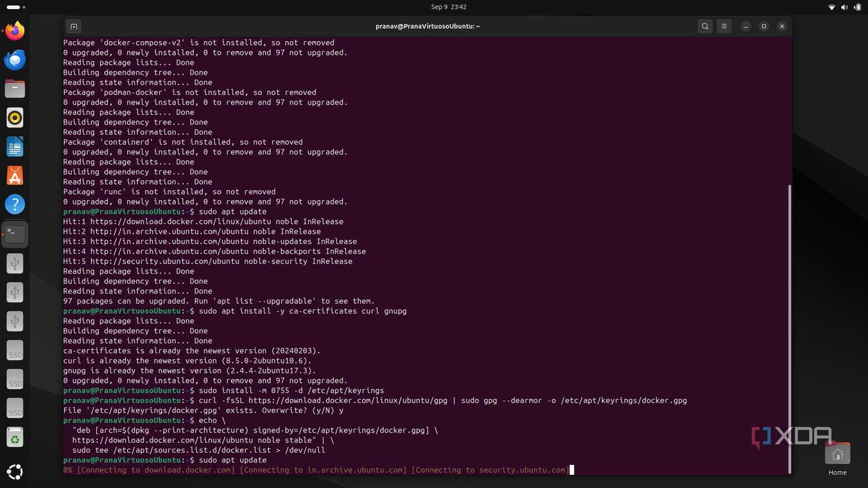This screenshot has width=868, height=488.
Task: Click the 'Hit:1 https://download.docker.com/linux/ubuntu noble InRelease' line
Action: (x=203, y=221)
